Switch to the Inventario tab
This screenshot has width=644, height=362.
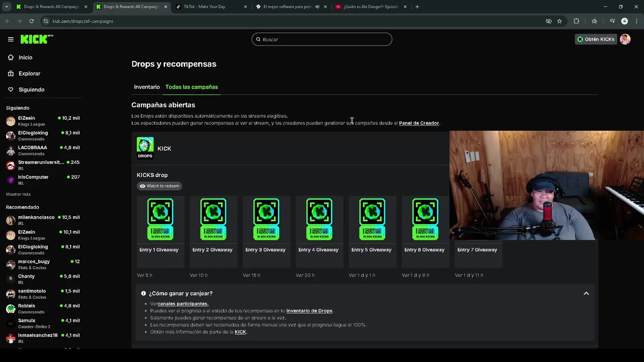click(147, 87)
